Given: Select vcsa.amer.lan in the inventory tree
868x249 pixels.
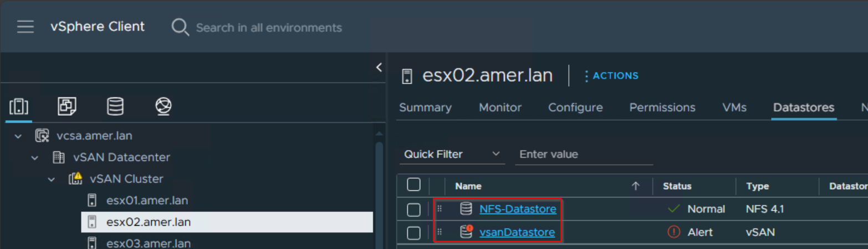Looking at the screenshot, I should tap(94, 136).
